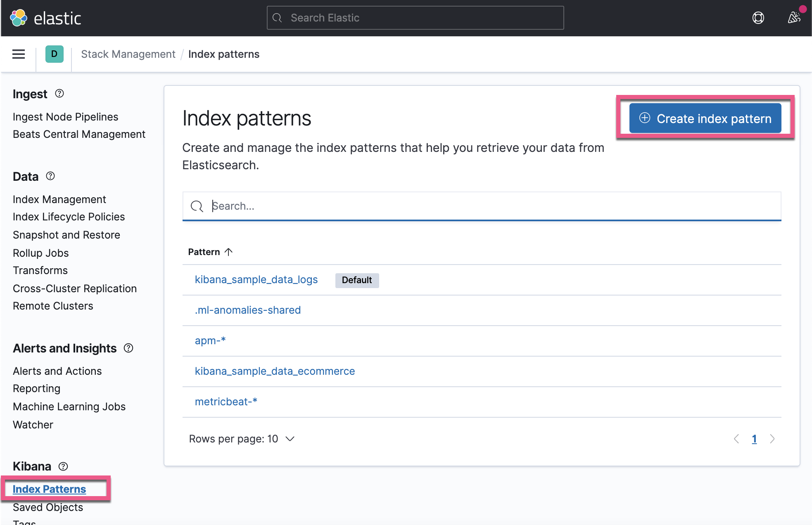Open the kibana_sample_data_logs pattern
This screenshot has width=812, height=525.
pos(256,279)
